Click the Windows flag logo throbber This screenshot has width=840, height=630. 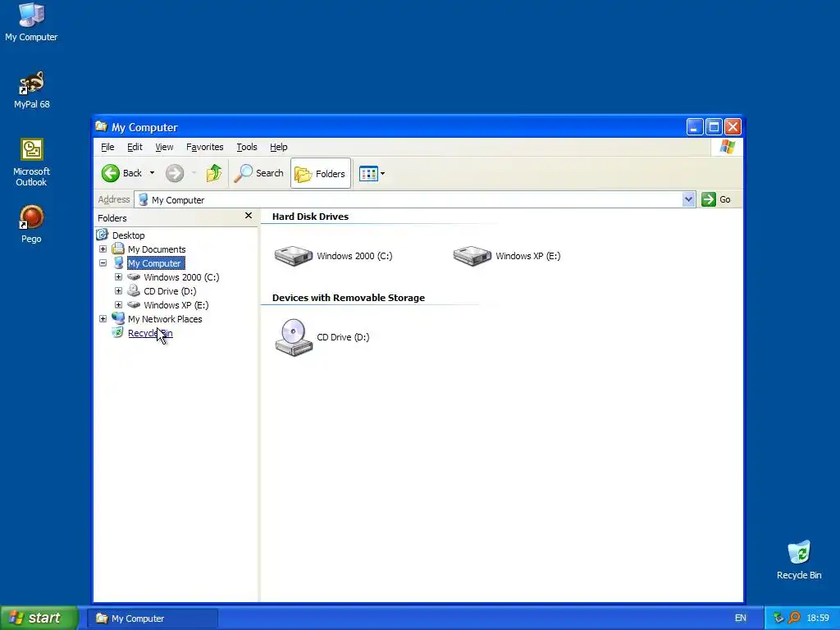(728, 147)
